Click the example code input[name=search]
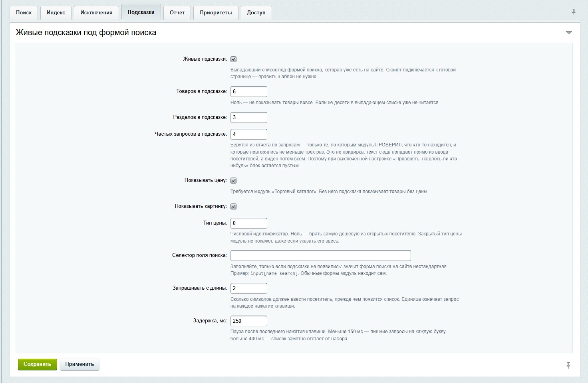The height and width of the screenshot is (383, 588). pyautogui.click(x=274, y=273)
